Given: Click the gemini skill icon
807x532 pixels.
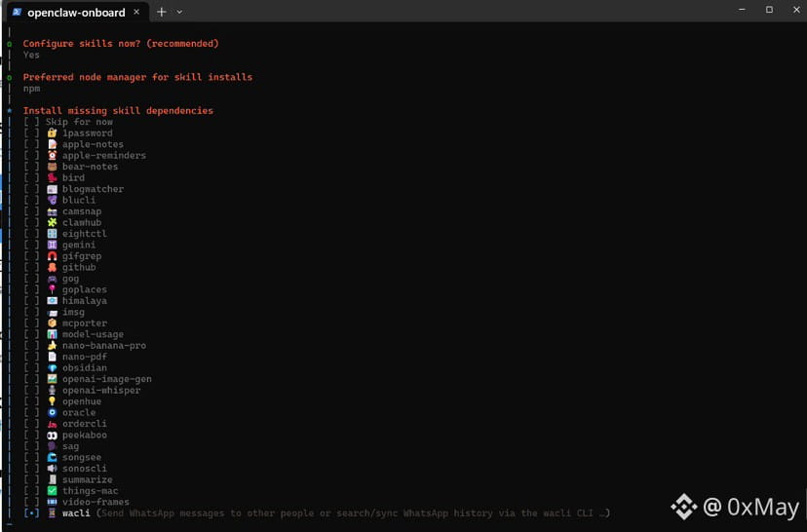Looking at the screenshot, I should point(53,246).
